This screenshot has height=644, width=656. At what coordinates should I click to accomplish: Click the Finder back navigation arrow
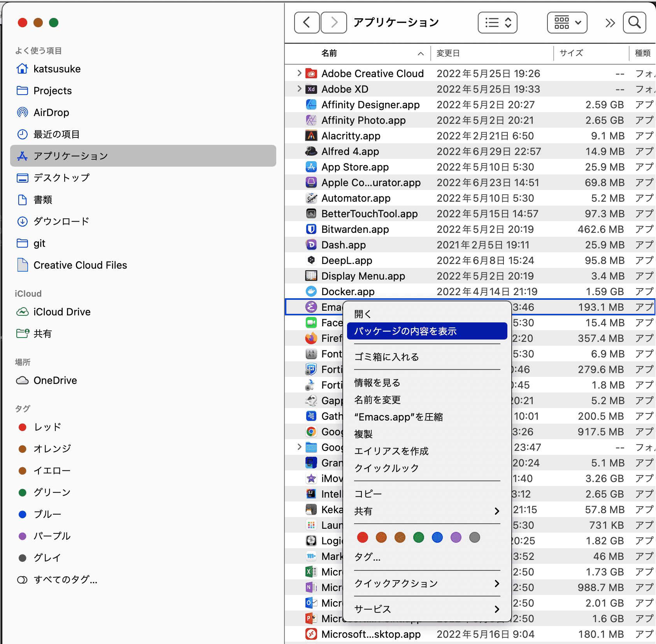coord(307,23)
